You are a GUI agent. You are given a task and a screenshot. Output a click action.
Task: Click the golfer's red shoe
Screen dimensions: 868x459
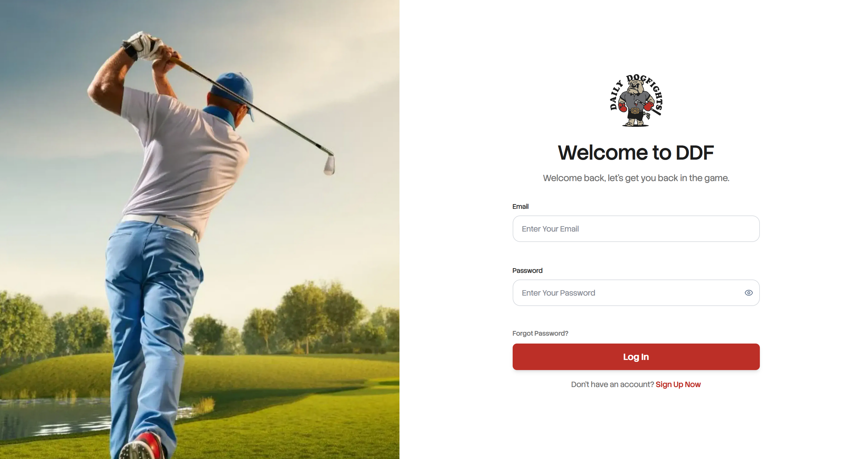[x=143, y=445]
